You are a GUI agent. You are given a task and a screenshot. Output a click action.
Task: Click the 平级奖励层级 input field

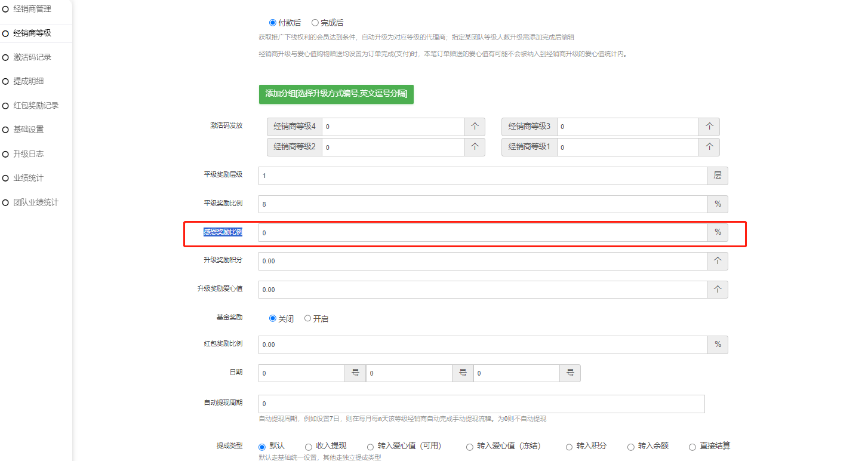pos(482,176)
